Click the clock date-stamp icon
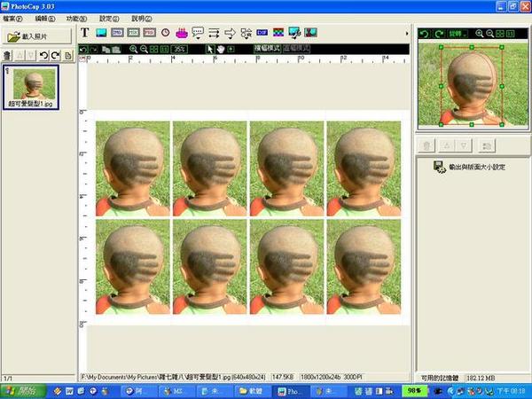 pos(165,33)
